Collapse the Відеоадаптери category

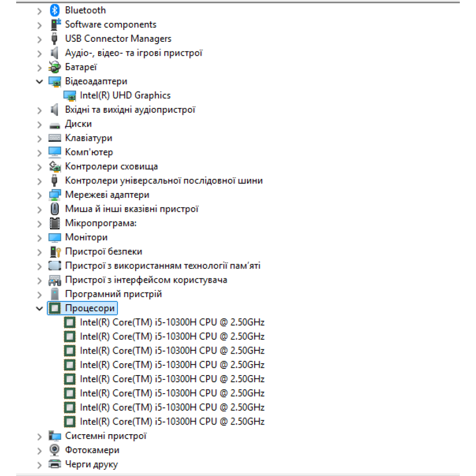click(40, 81)
